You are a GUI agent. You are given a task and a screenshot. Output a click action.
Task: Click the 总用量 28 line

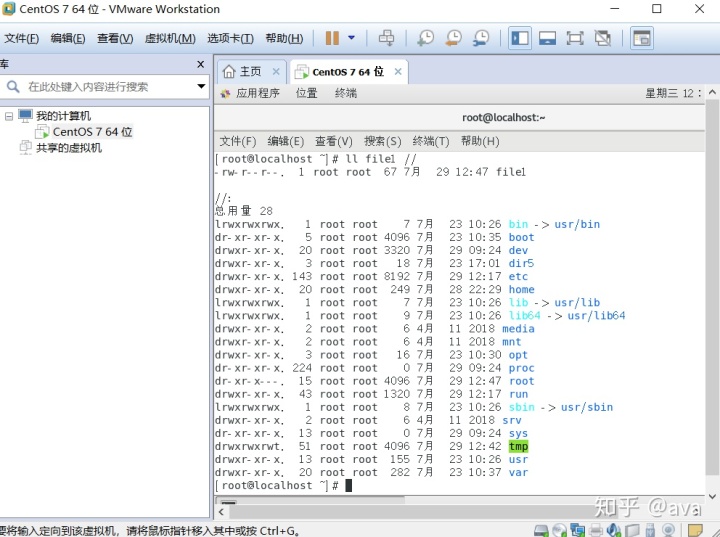tap(244, 211)
